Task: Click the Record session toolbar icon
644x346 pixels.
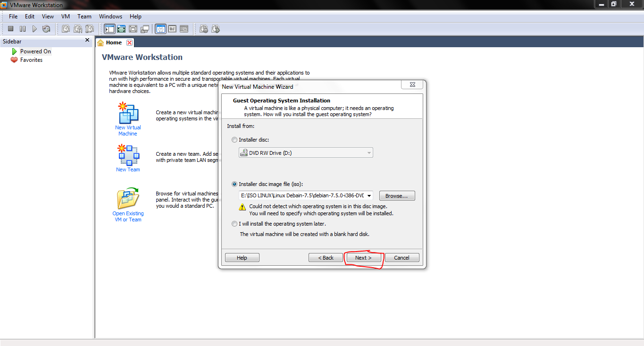Action: coord(204,29)
